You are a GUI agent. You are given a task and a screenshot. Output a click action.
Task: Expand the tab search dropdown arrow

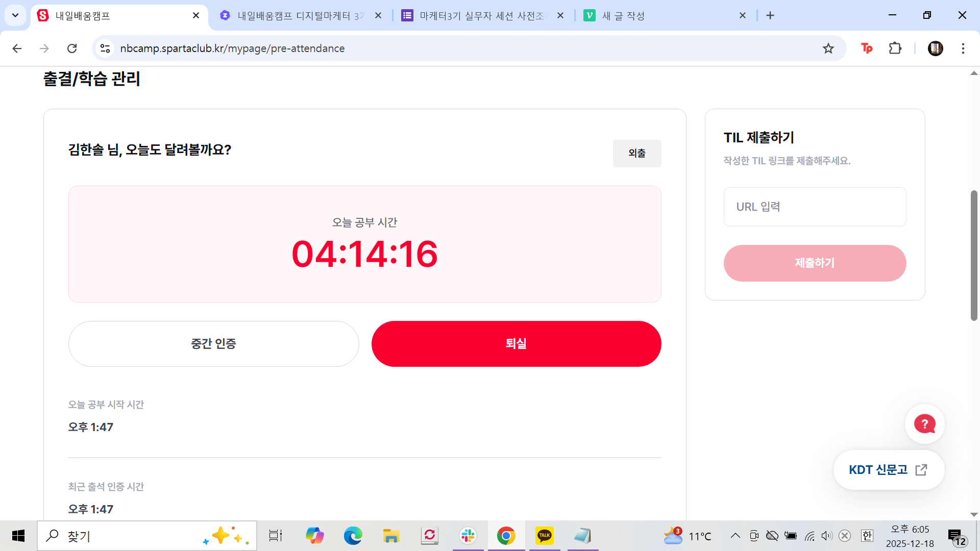click(15, 15)
